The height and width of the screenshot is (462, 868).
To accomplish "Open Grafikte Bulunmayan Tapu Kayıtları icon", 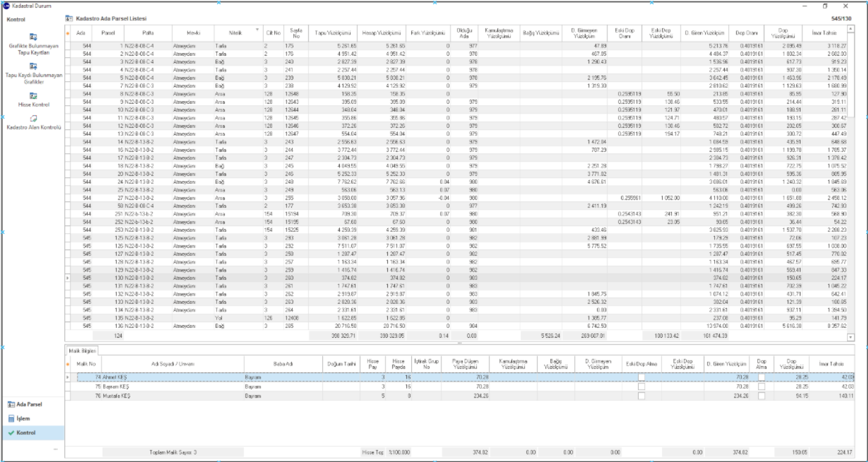I will coord(33,38).
